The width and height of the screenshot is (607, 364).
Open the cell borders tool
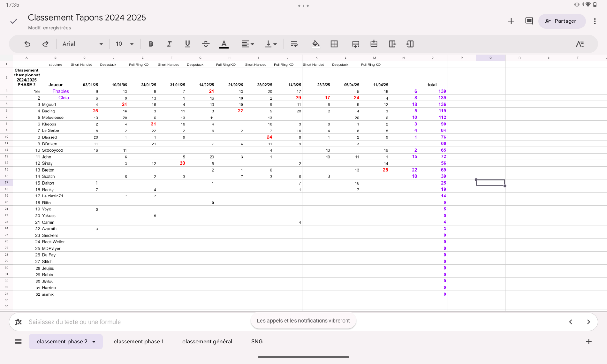coord(334,44)
